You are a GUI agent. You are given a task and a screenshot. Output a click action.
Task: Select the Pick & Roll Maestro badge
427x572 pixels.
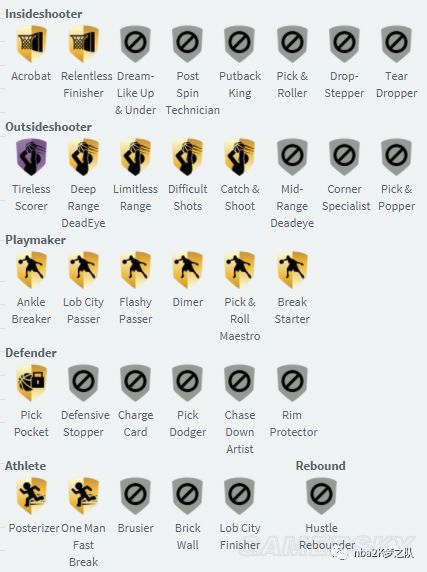(x=240, y=270)
